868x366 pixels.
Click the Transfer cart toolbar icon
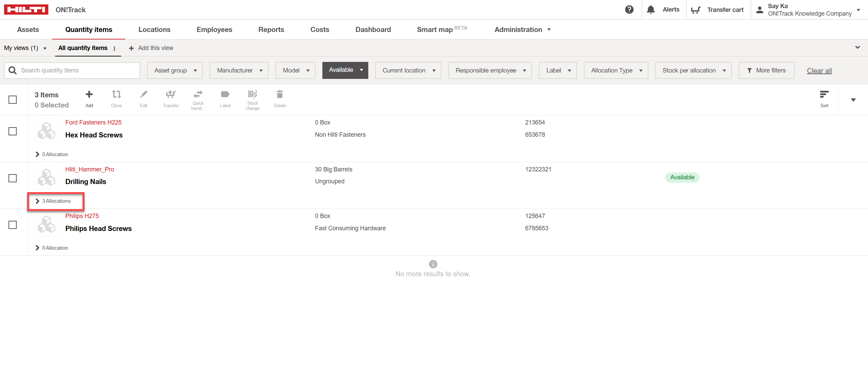point(171,94)
